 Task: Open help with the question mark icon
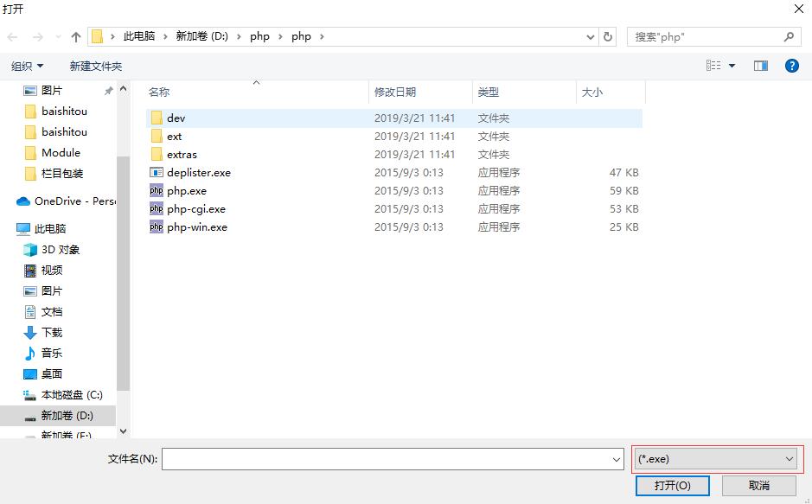click(792, 66)
